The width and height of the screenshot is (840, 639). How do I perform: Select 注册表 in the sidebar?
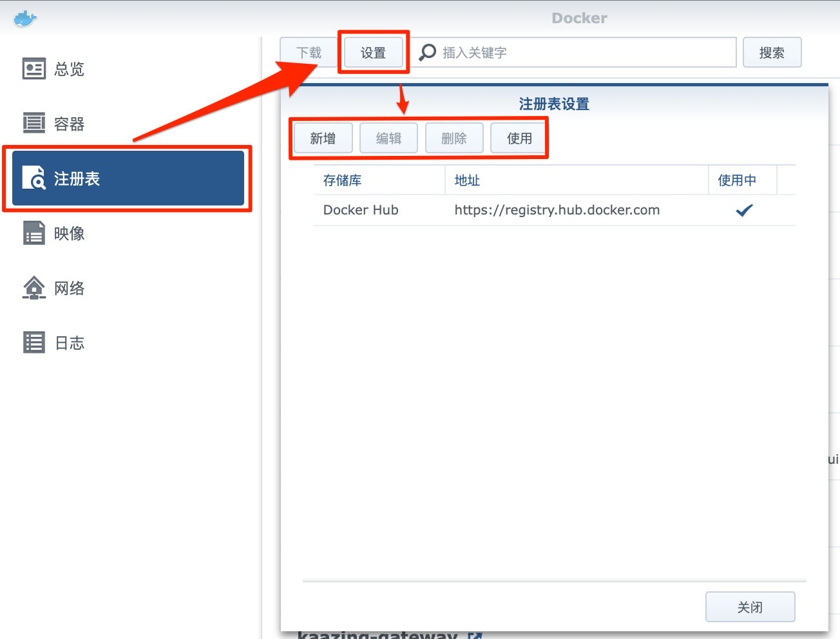pyautogui.click(x=128, y=178)
